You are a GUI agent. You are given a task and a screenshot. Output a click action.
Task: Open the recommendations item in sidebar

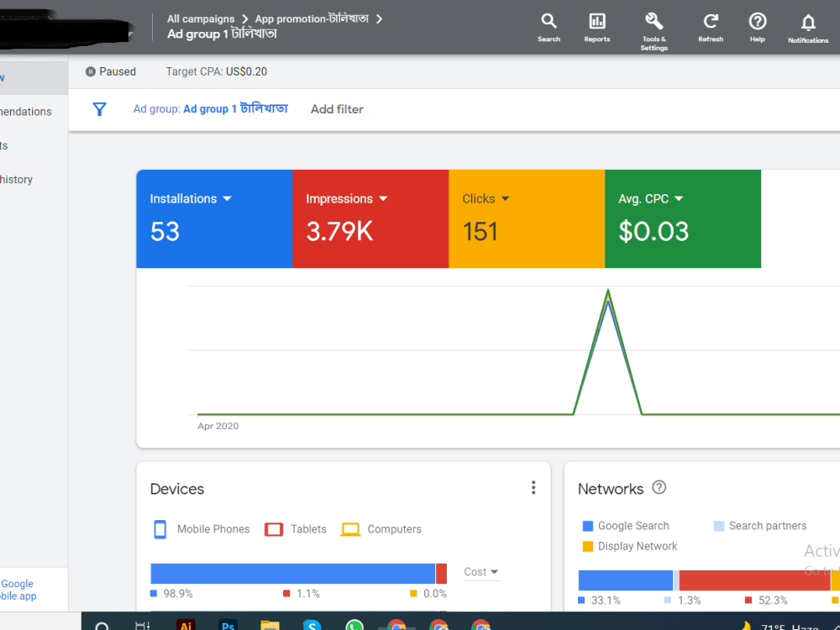(26, 112)
